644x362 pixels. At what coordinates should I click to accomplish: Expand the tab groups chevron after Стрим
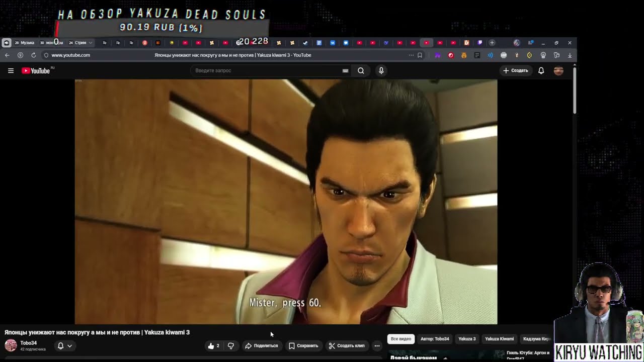point(91,43)
